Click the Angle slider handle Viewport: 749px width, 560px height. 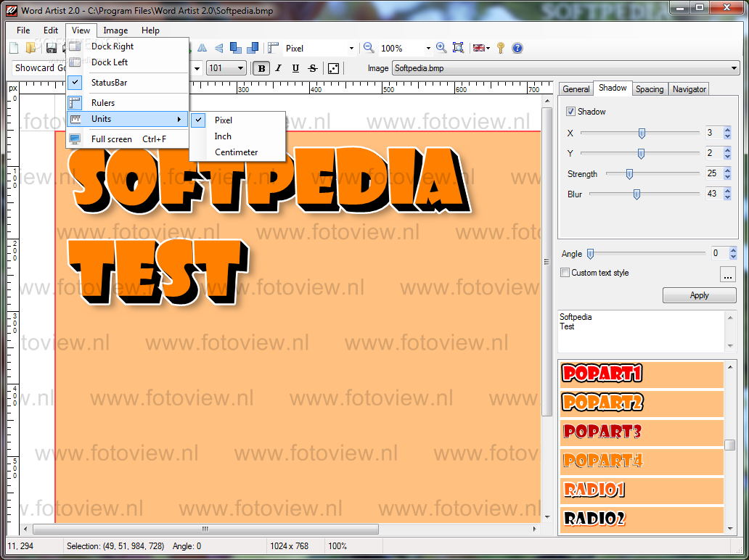590,253
